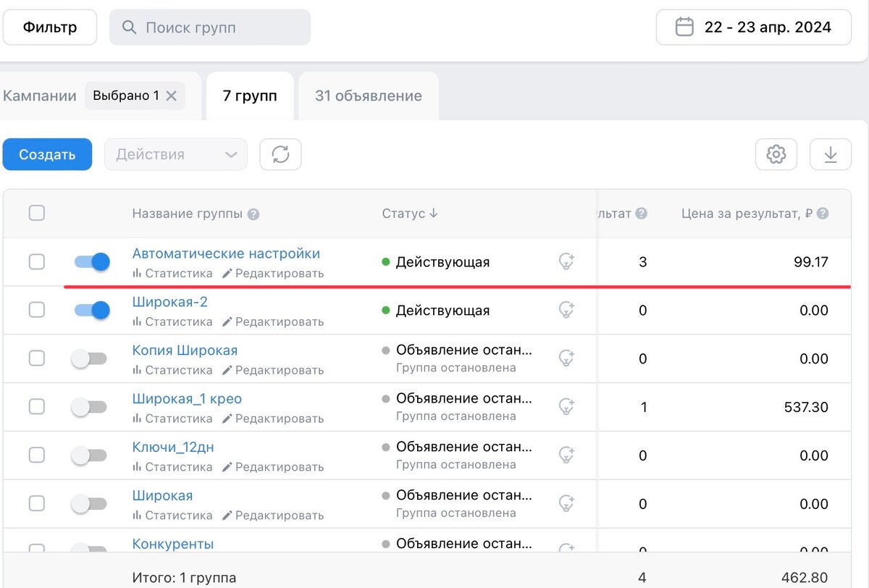Enable the Копия Широкая group toggle
Viewport: 869px width, 588px height.
coord(89,358)
